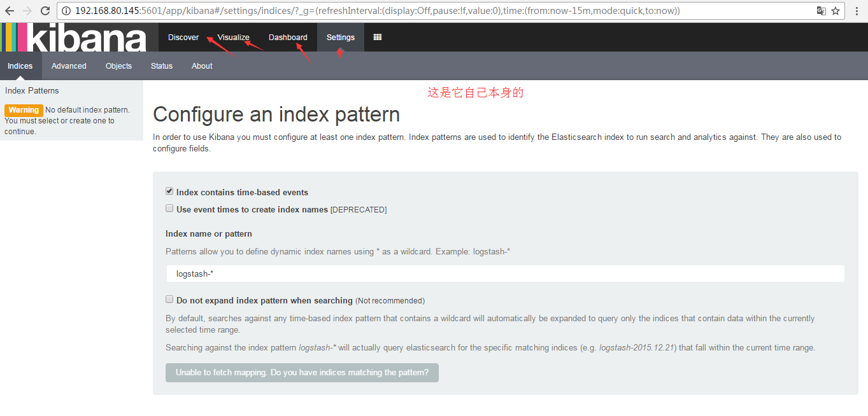Open the Kibana apps grid icon
Screen dimensions: 868x416
(x=378, y=38)
